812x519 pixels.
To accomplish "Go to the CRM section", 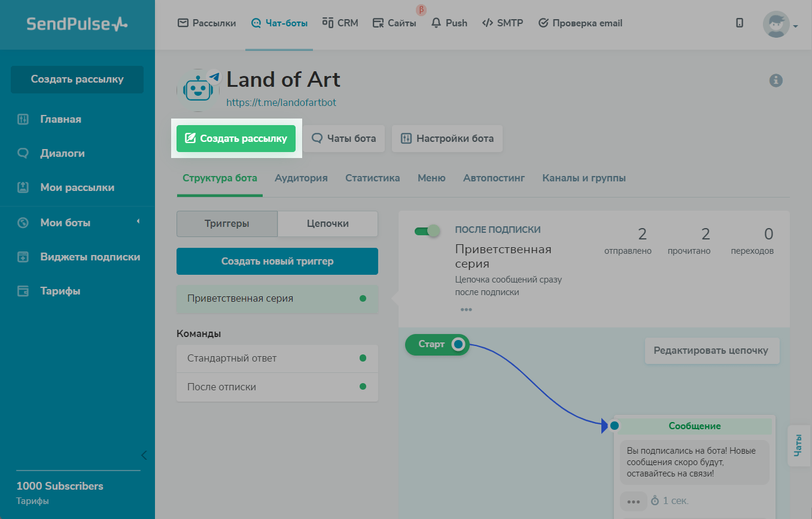I will [x=340, y=23].
